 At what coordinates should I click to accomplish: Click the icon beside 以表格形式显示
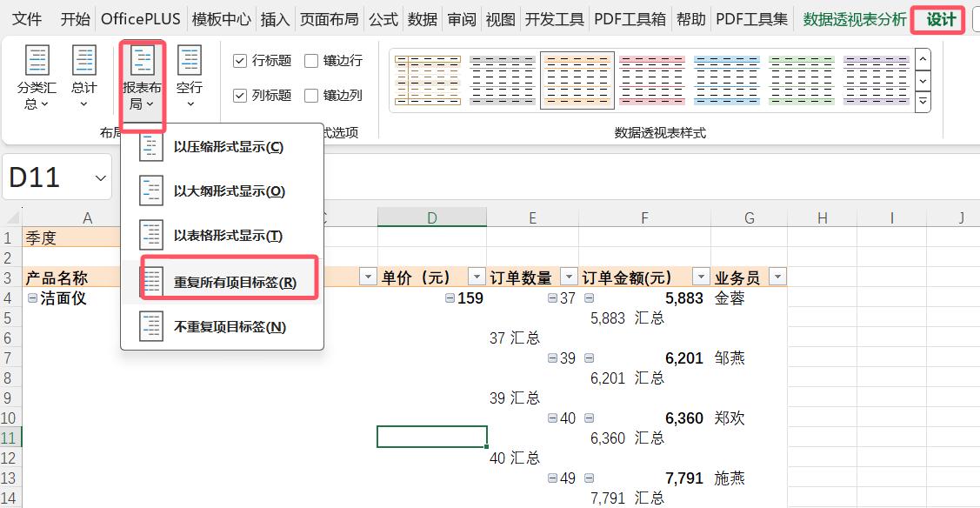click(x=150, y=236)
